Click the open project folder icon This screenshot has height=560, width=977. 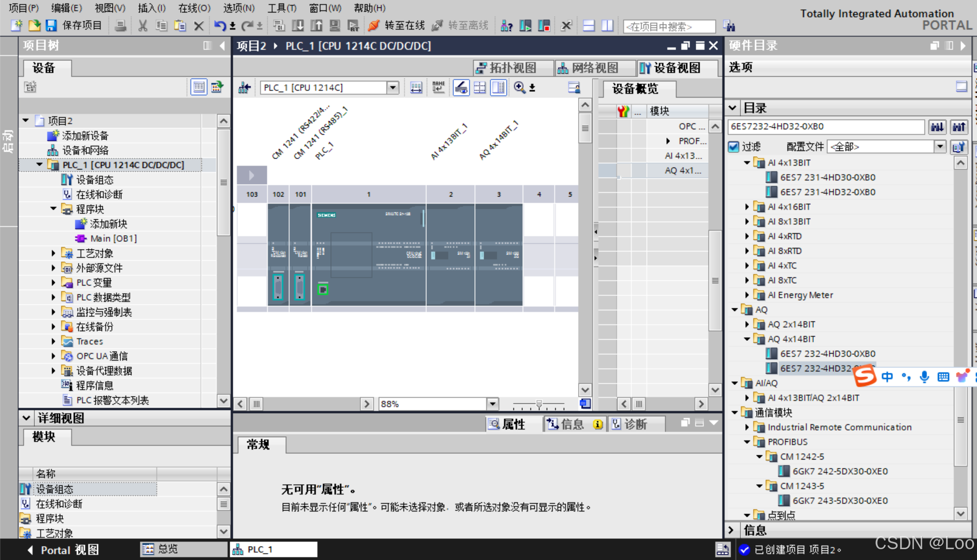click(34, 25)
